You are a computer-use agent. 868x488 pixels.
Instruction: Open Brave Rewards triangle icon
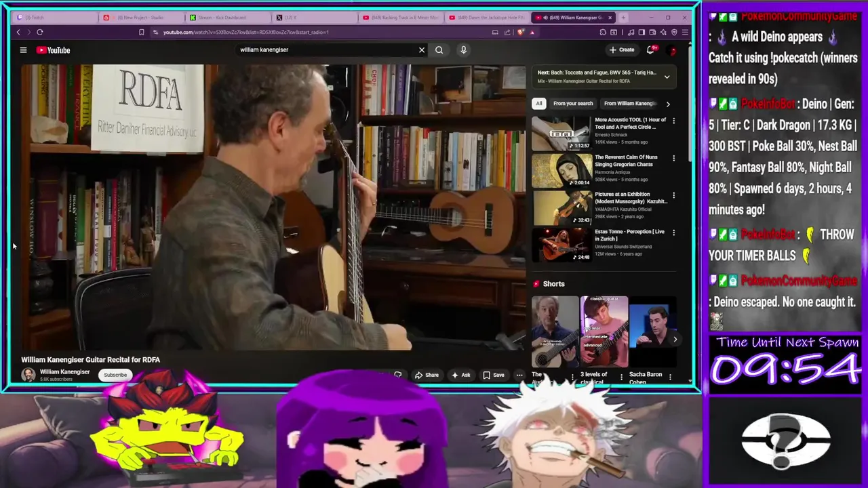532,32
